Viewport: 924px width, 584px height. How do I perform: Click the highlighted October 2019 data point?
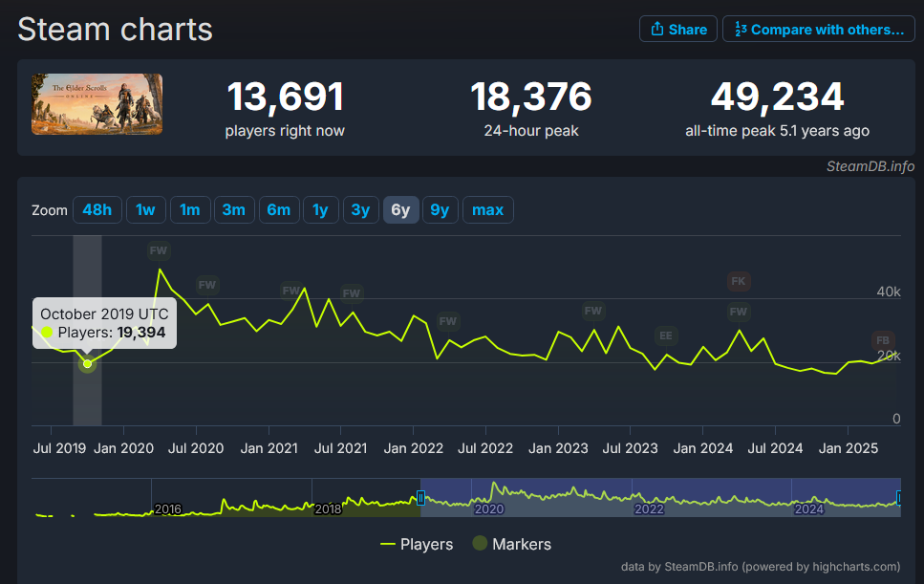pos(87,364)
